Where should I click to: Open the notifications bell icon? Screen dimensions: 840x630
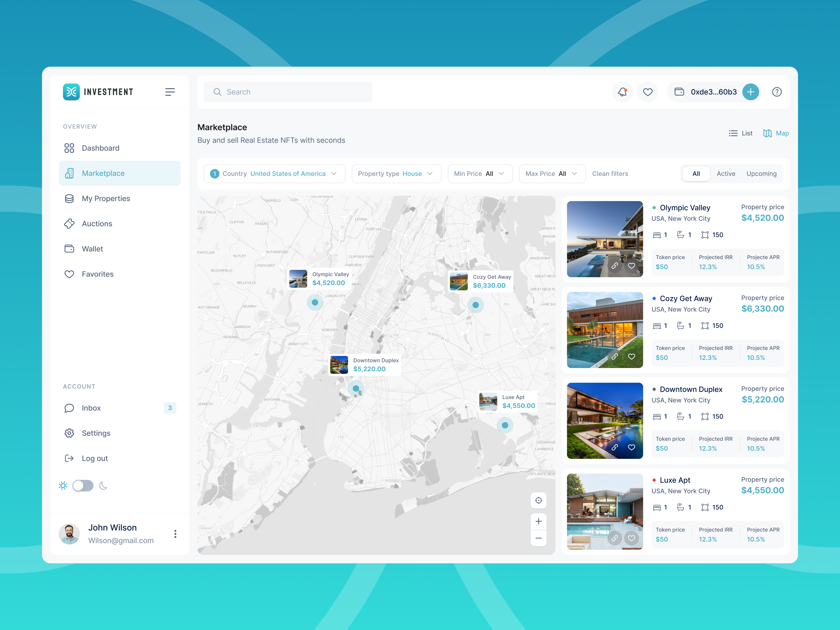pos(622,92)
